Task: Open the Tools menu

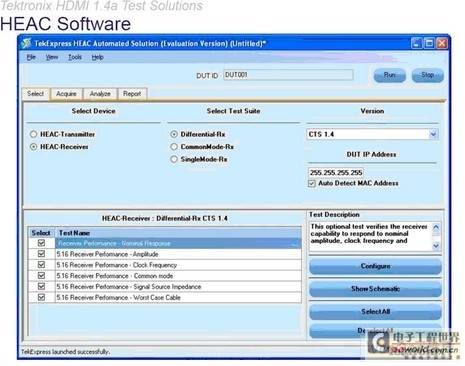Action: [75, 57]
